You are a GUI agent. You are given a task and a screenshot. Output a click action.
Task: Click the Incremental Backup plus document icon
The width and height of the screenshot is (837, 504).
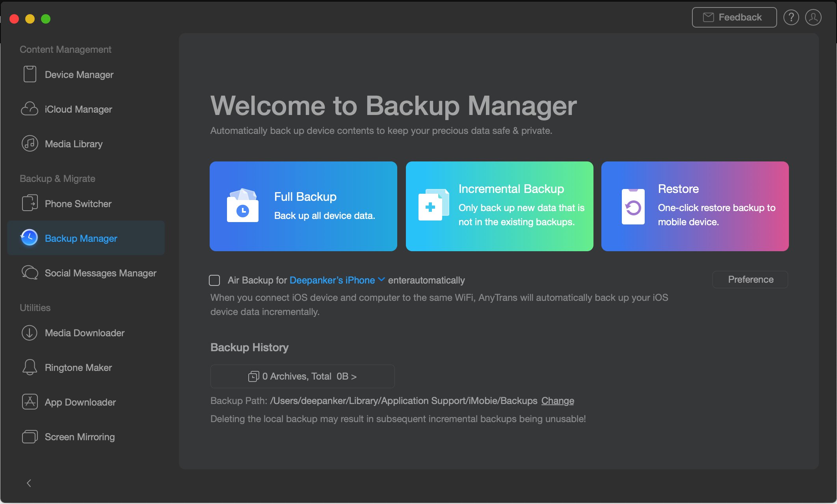coord(433,205)
